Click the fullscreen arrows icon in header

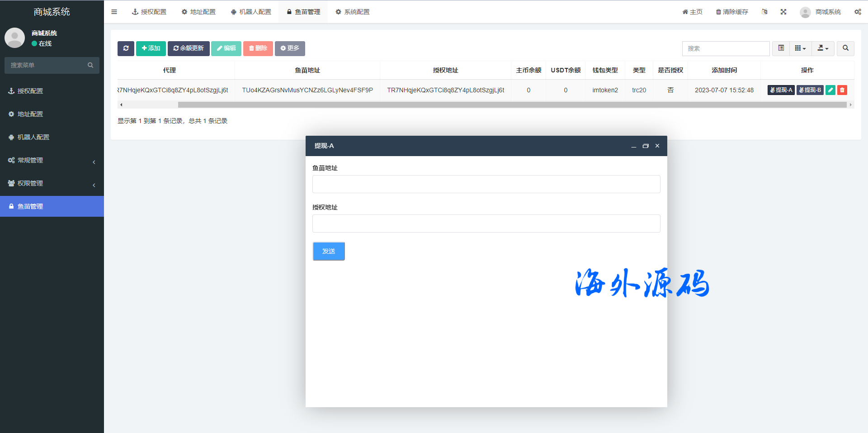pos(783,12)
